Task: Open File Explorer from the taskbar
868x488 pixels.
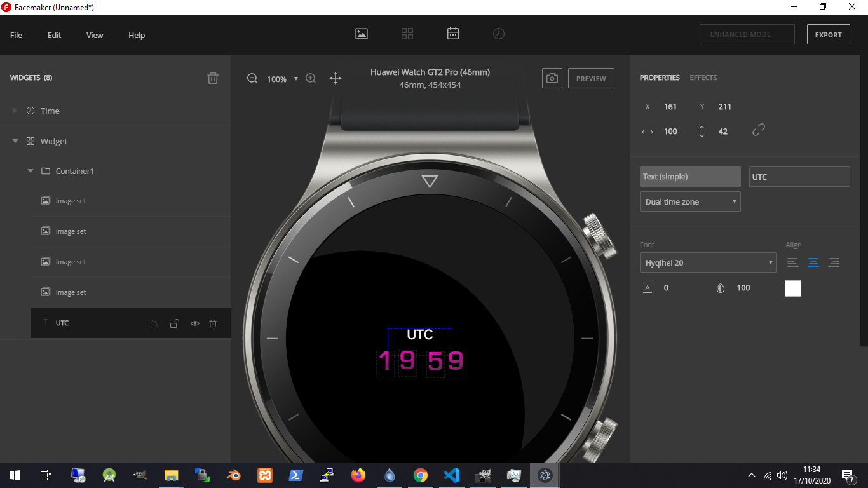Action: coord(172,475)
